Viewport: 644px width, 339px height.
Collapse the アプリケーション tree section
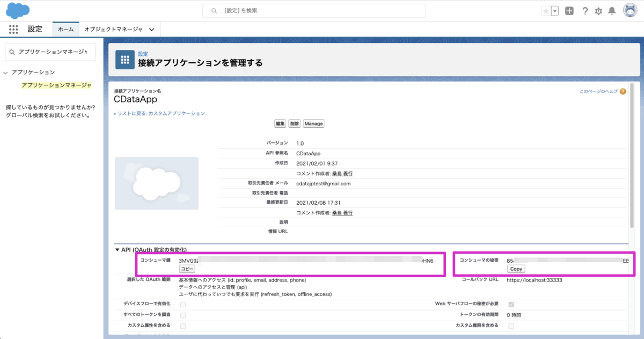coord(6,72)
